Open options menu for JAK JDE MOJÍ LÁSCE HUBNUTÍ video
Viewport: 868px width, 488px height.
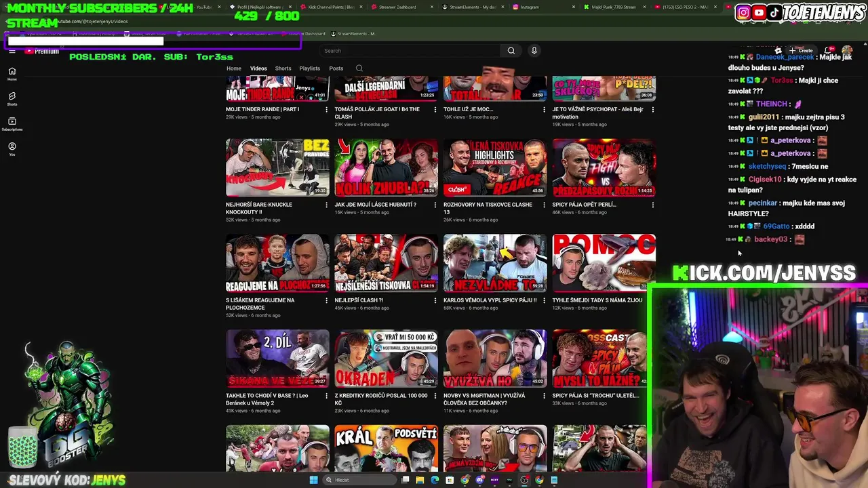click(x=435, y=205)
